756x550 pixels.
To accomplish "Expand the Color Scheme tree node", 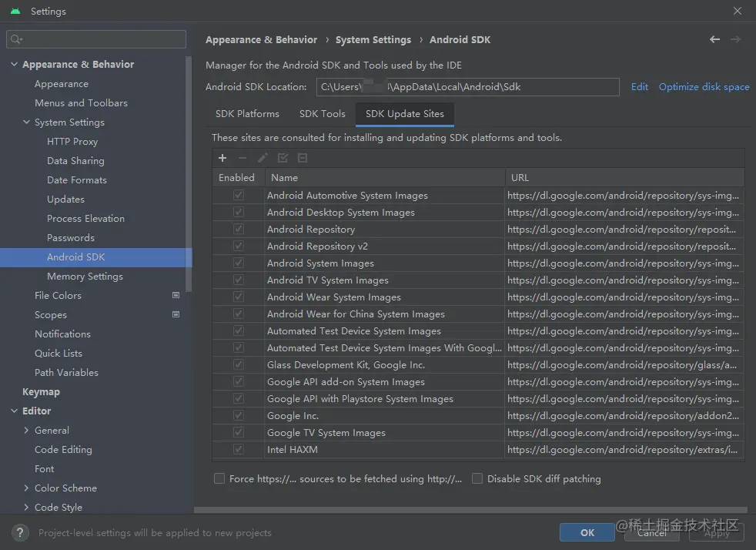I will coord(27,488).
